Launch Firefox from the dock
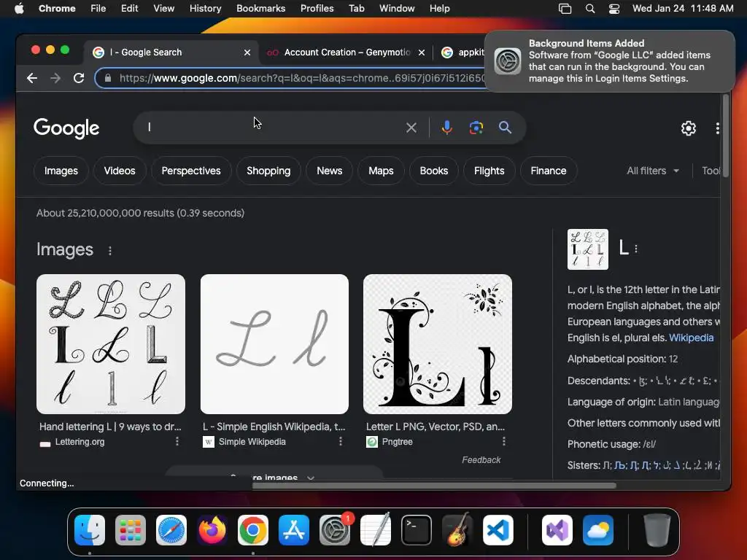The image size is (747, 560). 212,530
